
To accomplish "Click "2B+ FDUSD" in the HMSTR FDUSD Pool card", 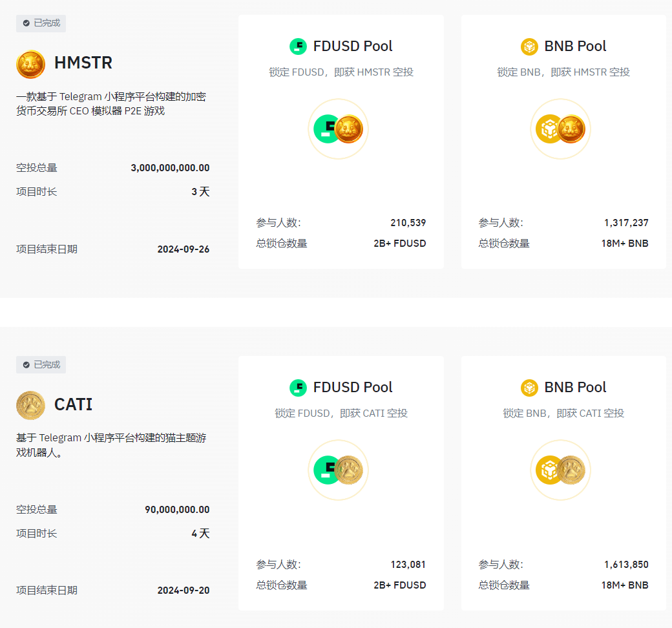I will pyautogui.click(x=400, y=244).
